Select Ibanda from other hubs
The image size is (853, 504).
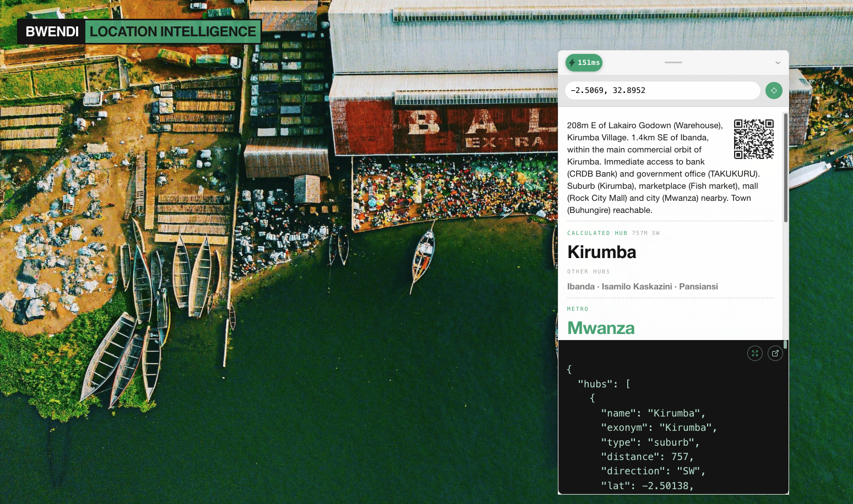580,287
